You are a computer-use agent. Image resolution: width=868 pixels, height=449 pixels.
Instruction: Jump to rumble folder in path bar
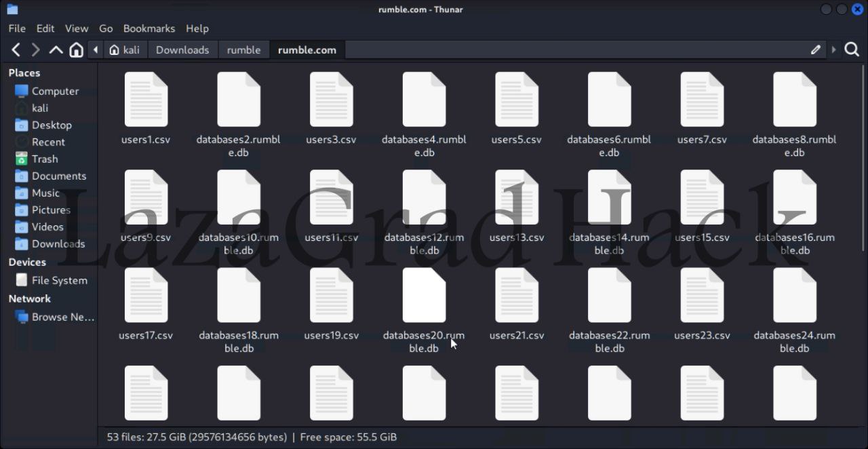tap(243, 50)
